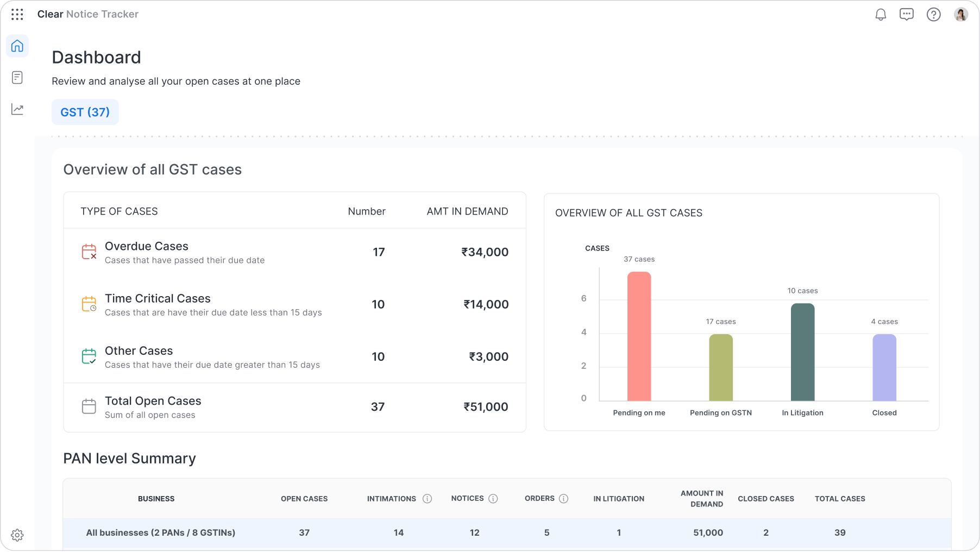Click the Pending on me bar
980x552 pixels.
(639, 337)
